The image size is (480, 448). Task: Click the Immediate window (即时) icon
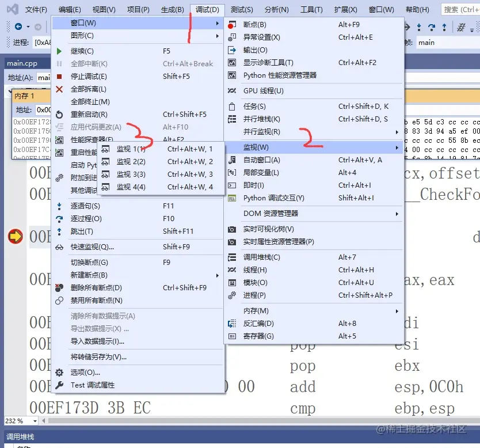point(232,185)
